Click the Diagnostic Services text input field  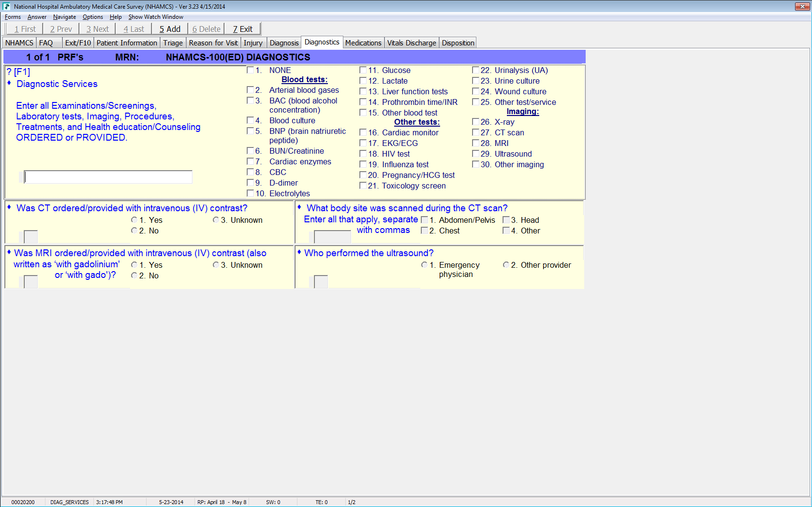point(108,177)
